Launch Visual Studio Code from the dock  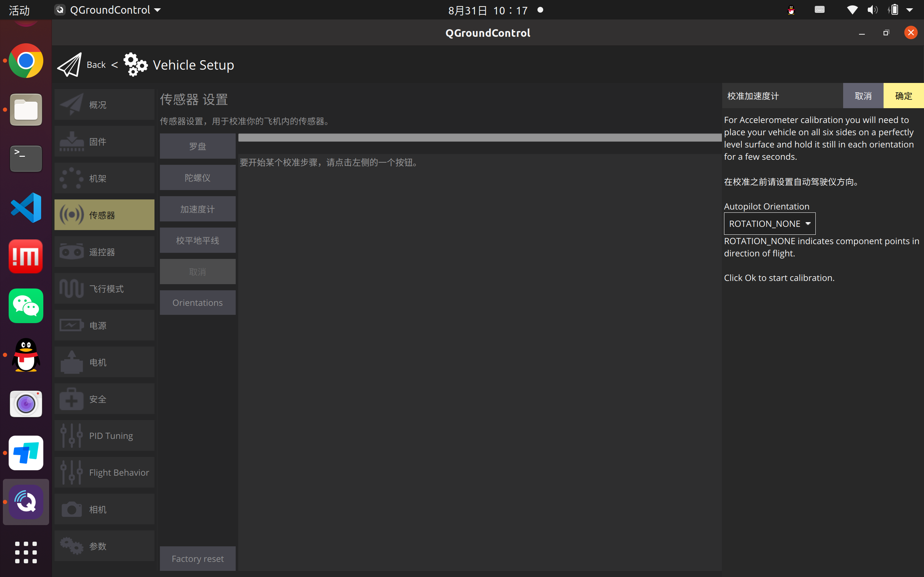[26, 208]
